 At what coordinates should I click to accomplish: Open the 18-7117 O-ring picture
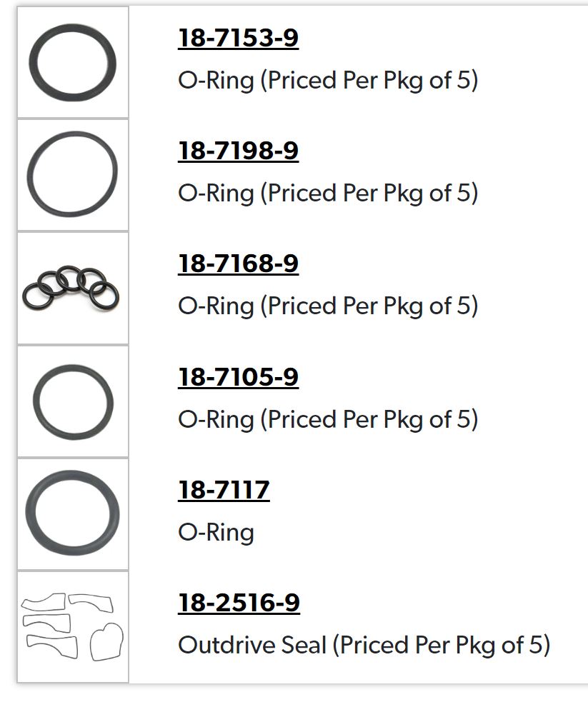click(73, 514)
